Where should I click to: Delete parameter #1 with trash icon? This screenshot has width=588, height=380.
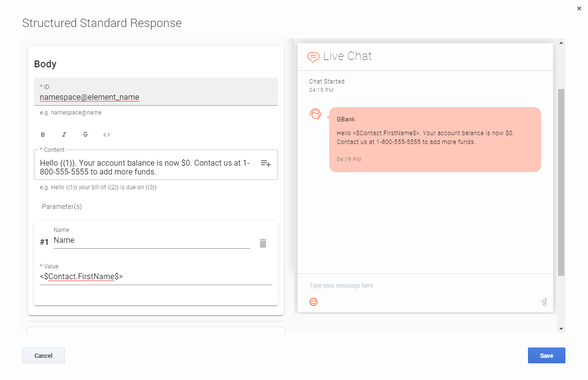[x=263, y=243]
